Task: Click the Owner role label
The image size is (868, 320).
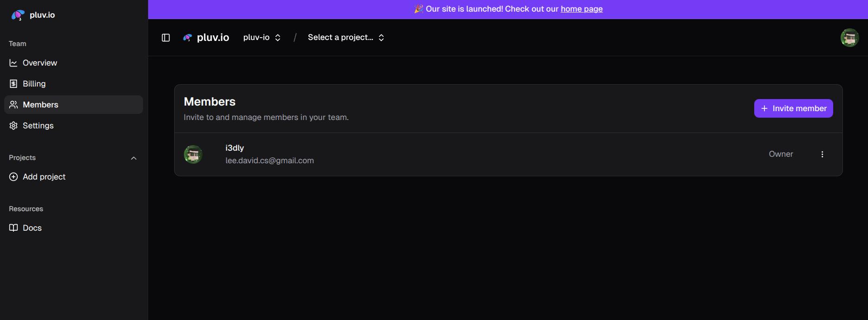Action: point(781,154)
